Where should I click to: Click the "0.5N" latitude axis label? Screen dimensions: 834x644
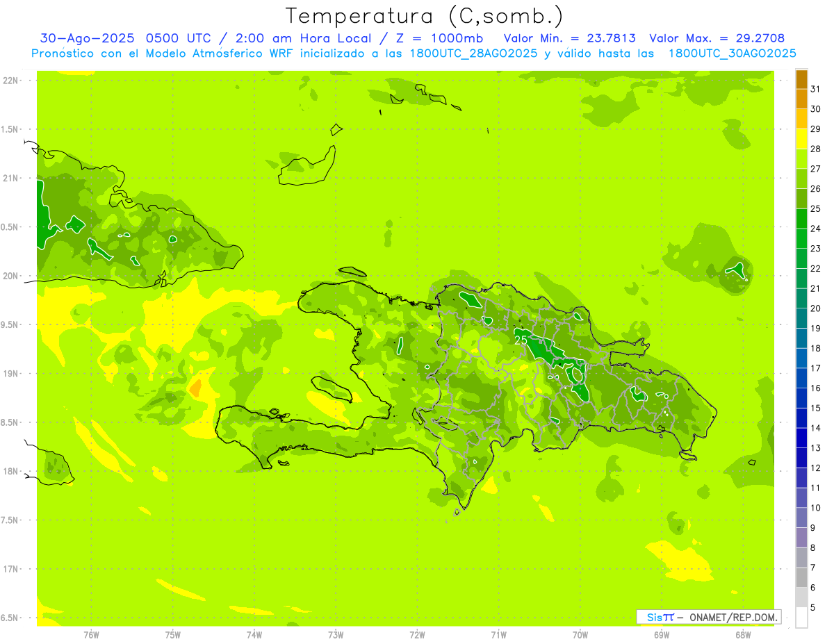pos(10,227)
